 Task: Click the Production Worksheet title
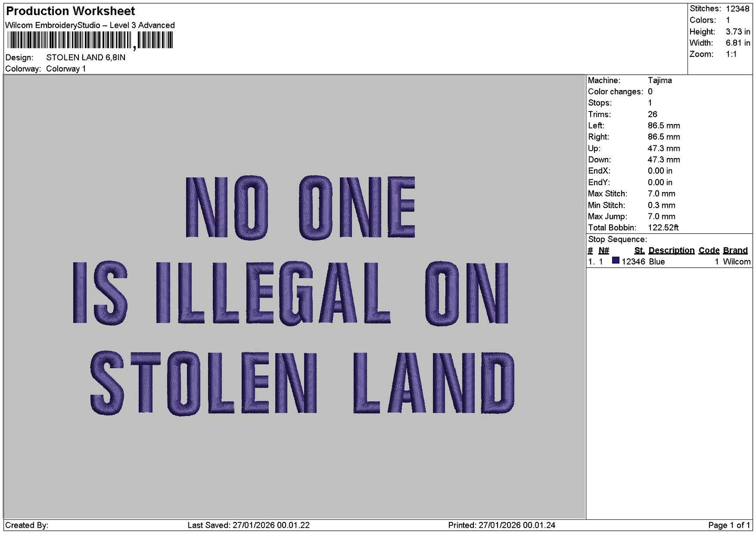pyautogui.click(x=70, y=11)
